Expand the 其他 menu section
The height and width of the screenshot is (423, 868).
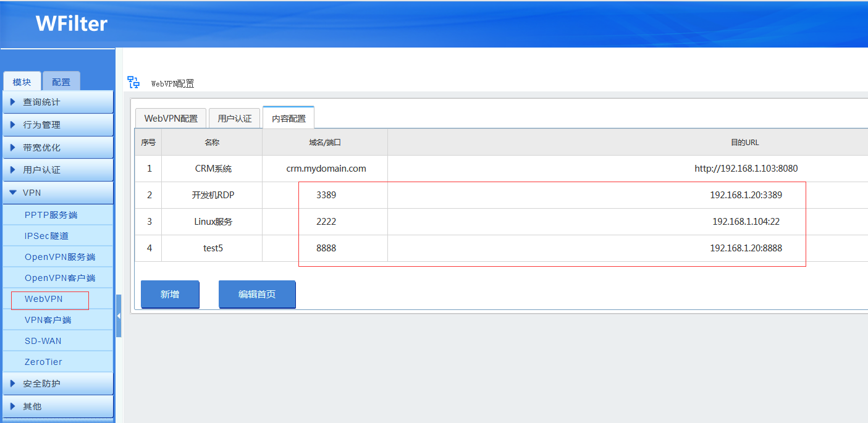(57, 406)
